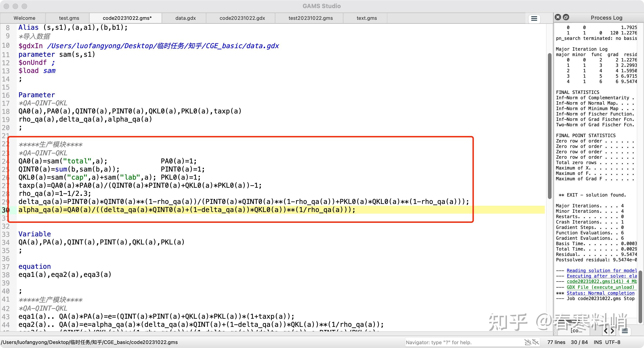This screenshot has width=644, height=348.
Task: Switch to the test.gms tab
Action: click(x=69, y=18)
